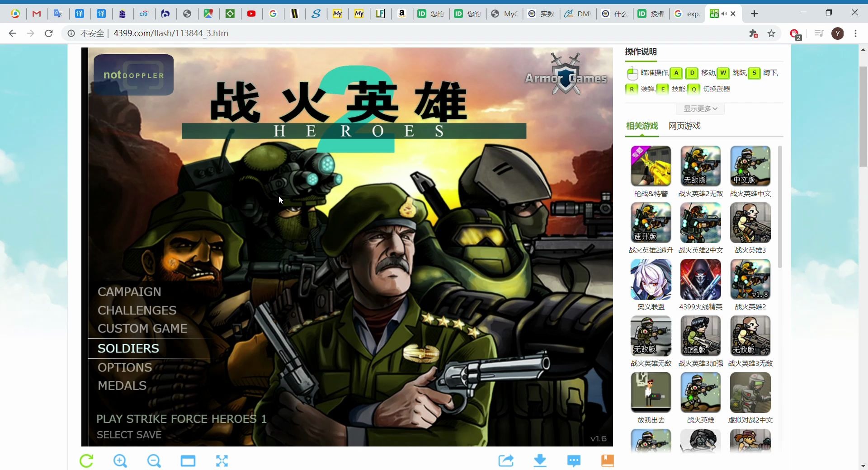Select SOLDIERS in the game menu
This screenshot has height=470, width=868.
point(128,348)
